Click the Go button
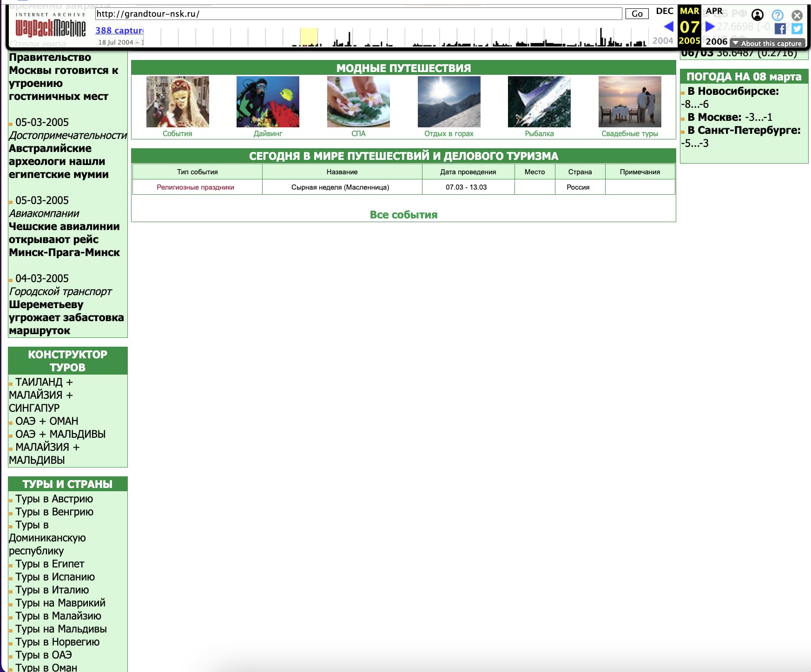The image size is (811, 672). click(x=637, y=14)
